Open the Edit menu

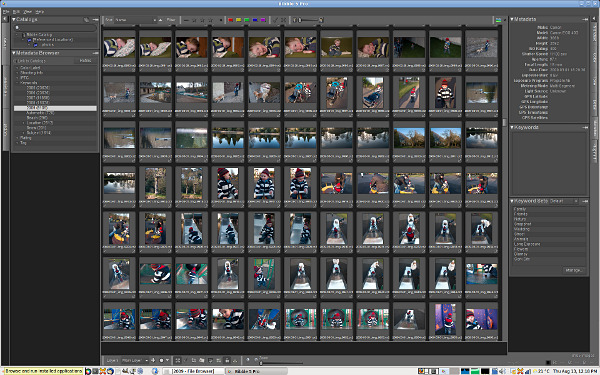(16, 12)
